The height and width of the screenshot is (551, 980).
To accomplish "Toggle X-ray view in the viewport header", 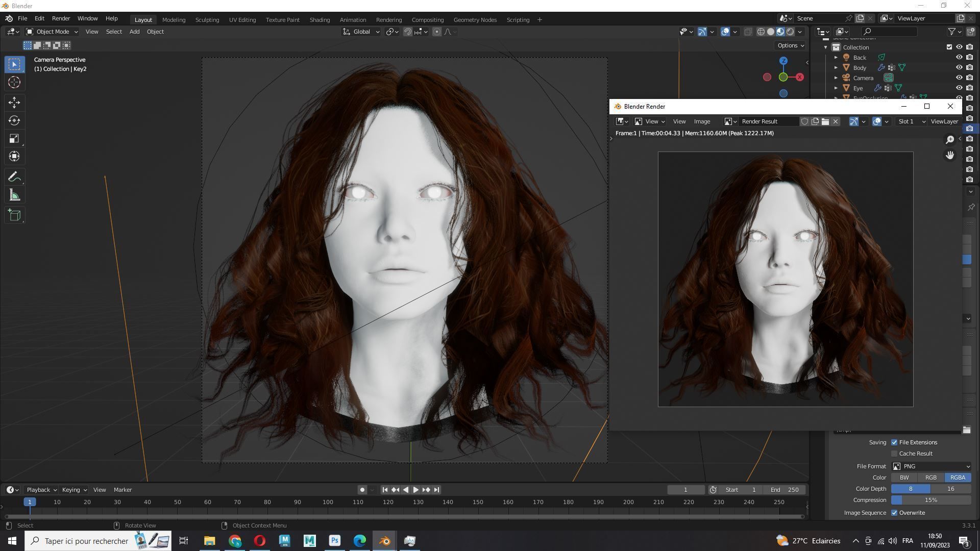I will pyautogui.click(x=748, y=32).
